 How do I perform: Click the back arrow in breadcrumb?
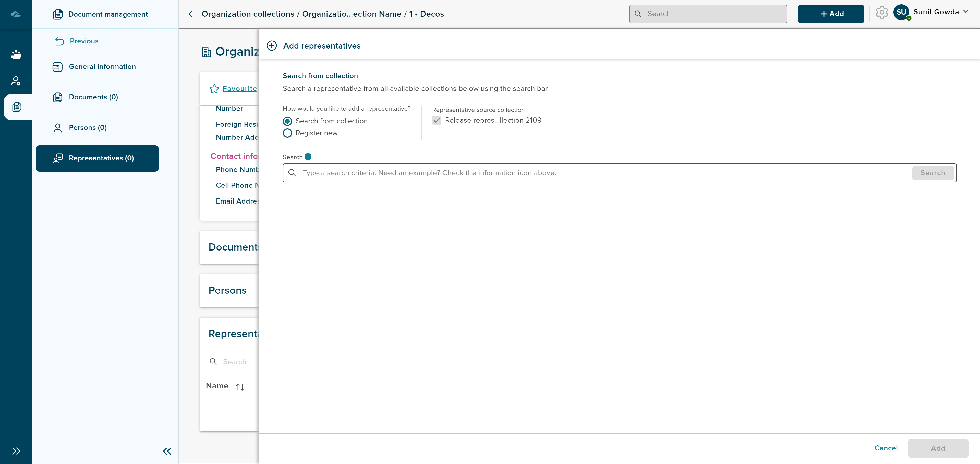tap(193, 14)
